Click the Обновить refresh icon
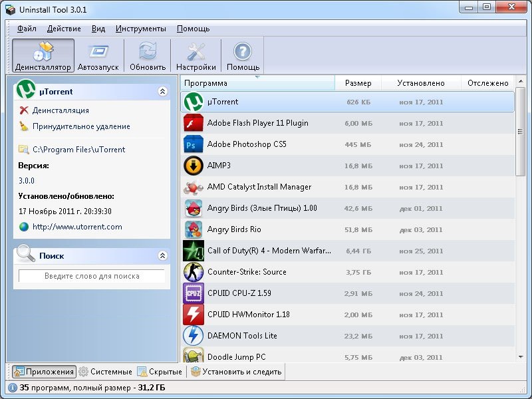Viewport: 532px width, 399px height. [148, 56]
